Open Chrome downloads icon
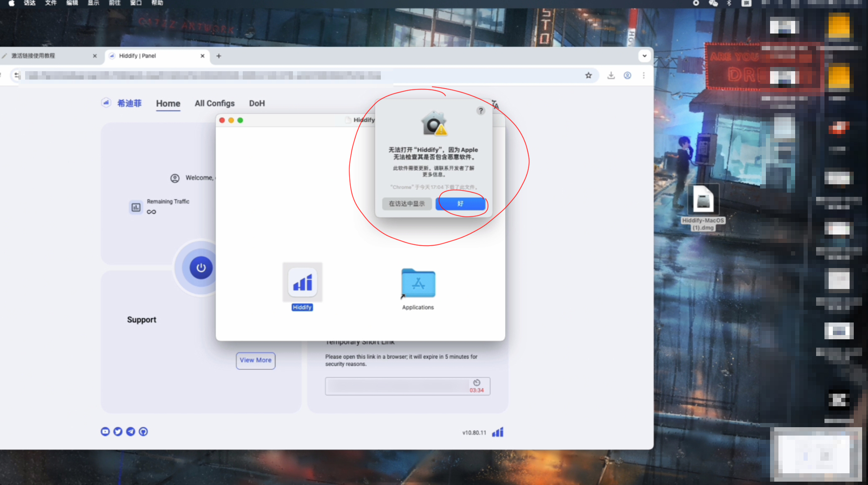 click(x=611, y=75)
